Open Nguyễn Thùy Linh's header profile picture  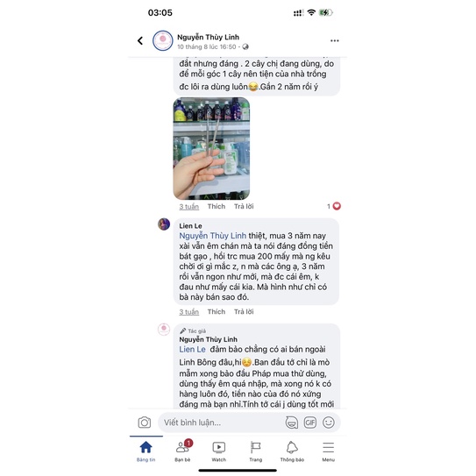(x=163, y=40)
